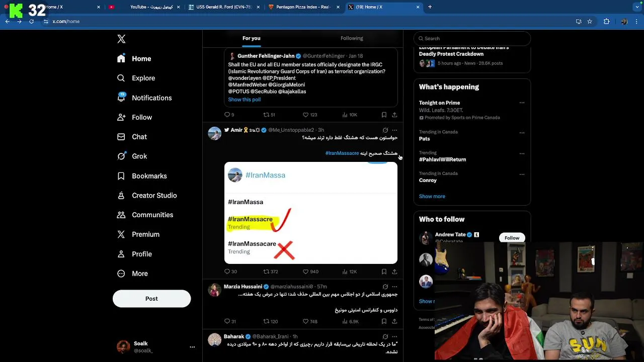Bookmark Marzia Hussaini's post
The height and width of the screenshot is (362, 644).
(384, 321)
